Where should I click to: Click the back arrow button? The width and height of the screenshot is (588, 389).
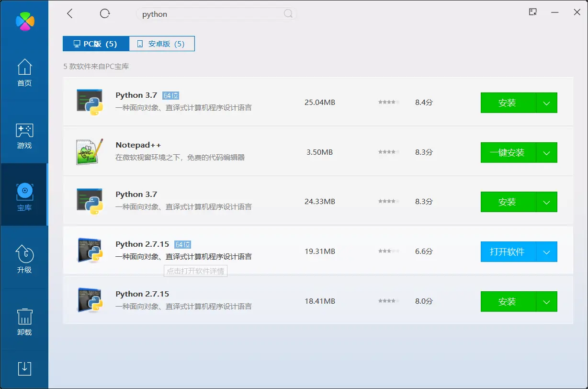pyautogui.click(x=70, y=13)
